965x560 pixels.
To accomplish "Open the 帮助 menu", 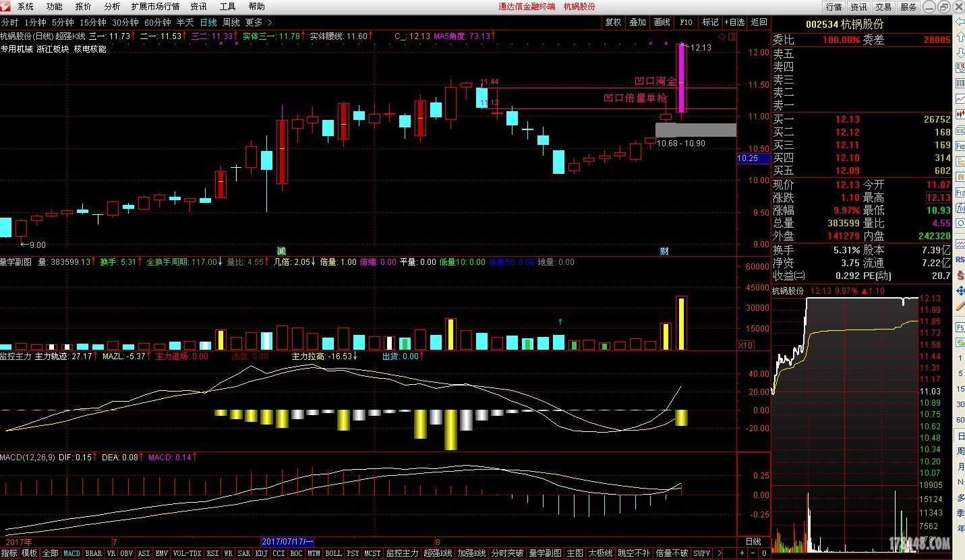I will click(256, 7).
